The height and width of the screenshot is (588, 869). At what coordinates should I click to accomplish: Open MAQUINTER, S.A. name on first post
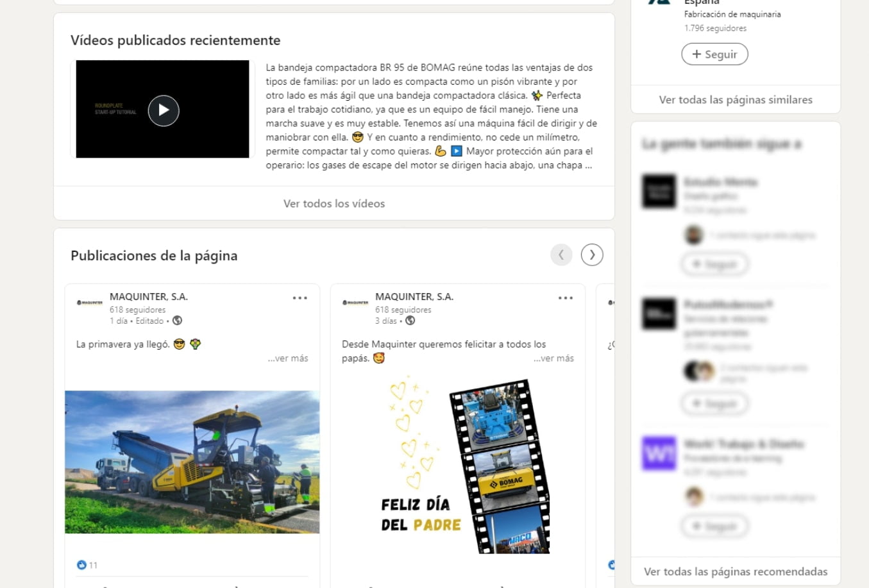point(149,296)
